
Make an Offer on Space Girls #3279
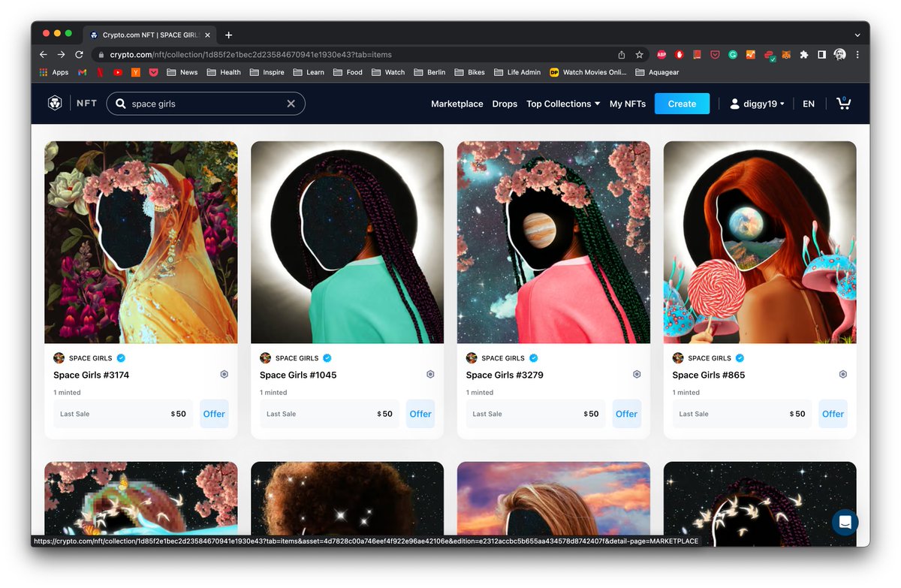tap(627, 414)
